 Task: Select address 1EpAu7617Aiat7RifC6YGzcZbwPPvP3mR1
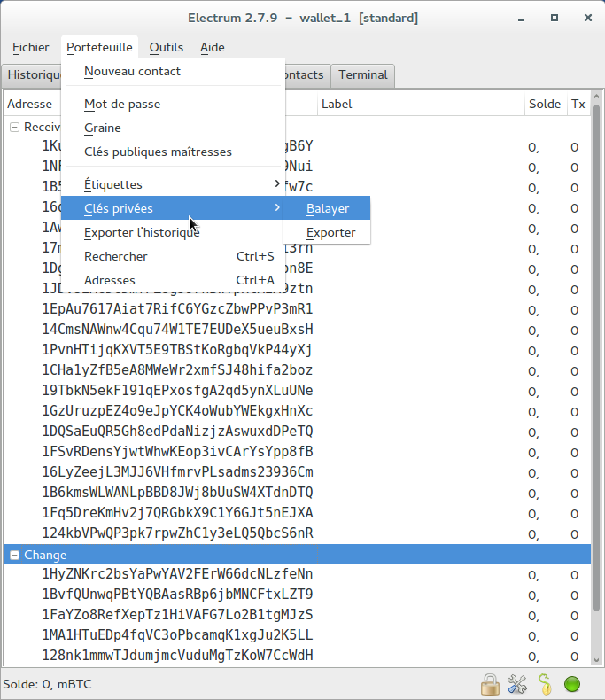coord(177,309)
